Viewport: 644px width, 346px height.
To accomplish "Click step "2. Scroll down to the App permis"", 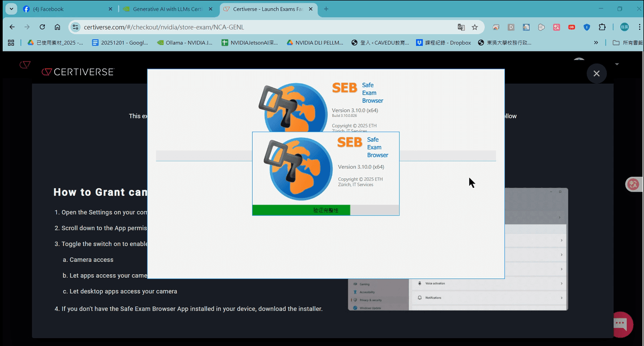I will click(101, 228).
